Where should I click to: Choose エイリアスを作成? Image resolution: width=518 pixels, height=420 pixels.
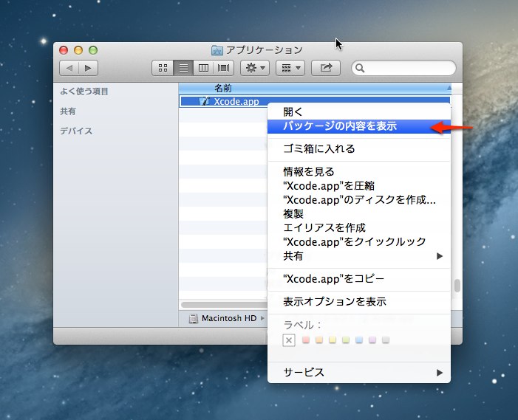359,227
